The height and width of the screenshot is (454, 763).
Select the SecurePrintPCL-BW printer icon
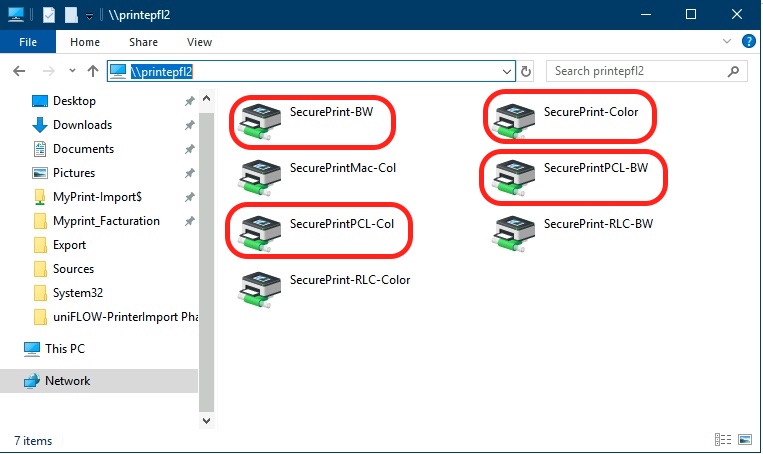513,178
